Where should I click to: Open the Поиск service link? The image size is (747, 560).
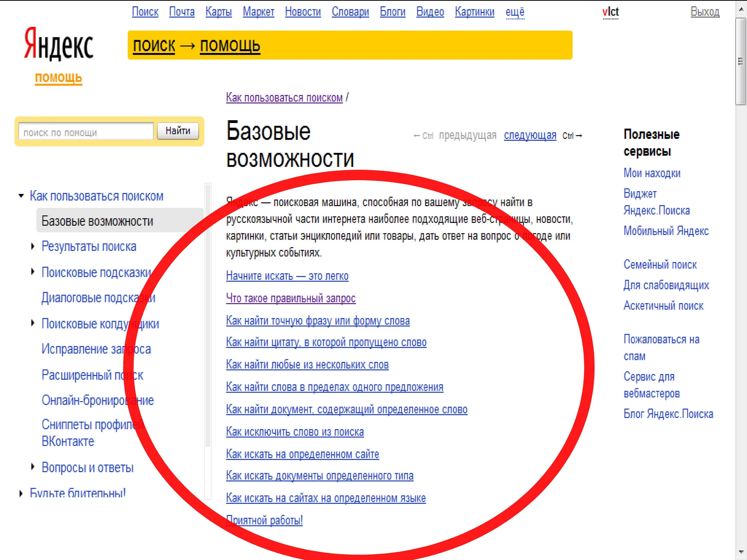145,12
